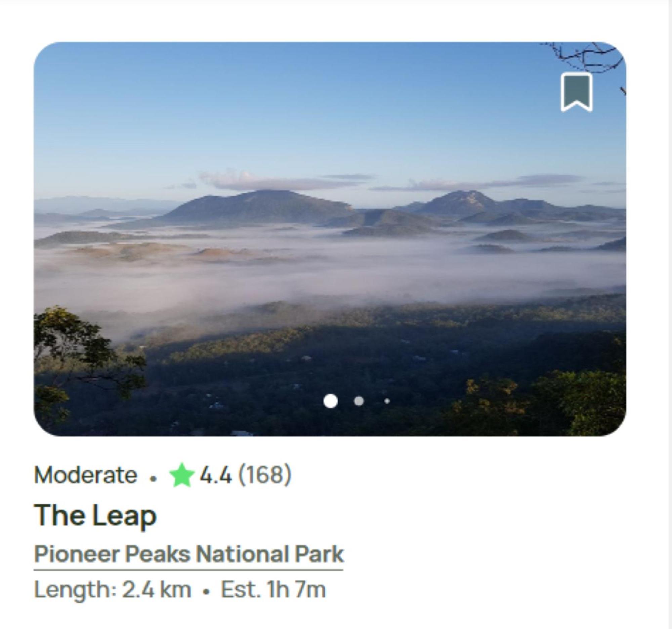Jump to the third small carousel dot
This screenshot has height=629, width=672.
tap(387, 401)
